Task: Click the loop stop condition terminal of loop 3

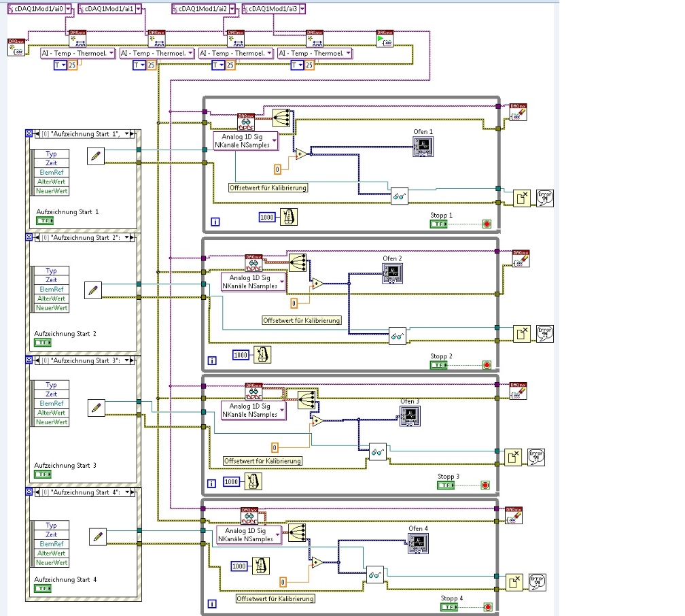Action: coord(485,485)
